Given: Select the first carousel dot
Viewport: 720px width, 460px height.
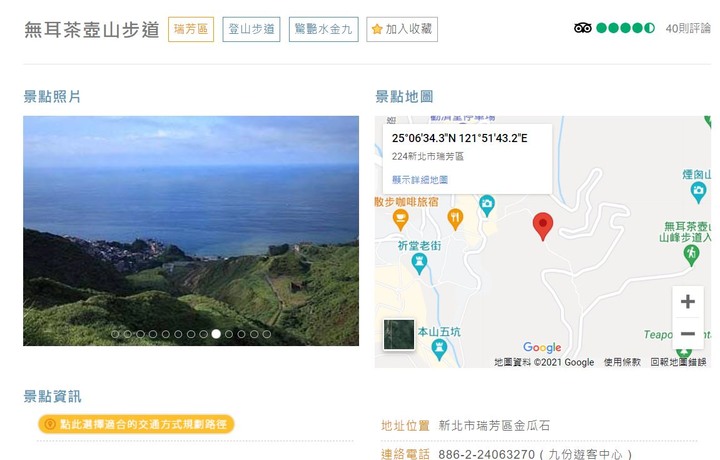Looking at the screenshot, I should tap(115, 334).
